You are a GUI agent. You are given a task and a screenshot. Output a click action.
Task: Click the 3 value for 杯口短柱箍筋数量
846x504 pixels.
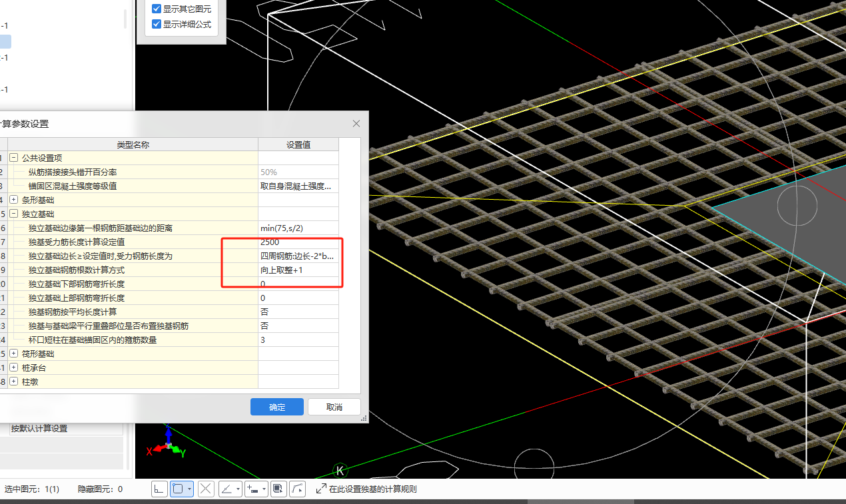click(298, 340)
